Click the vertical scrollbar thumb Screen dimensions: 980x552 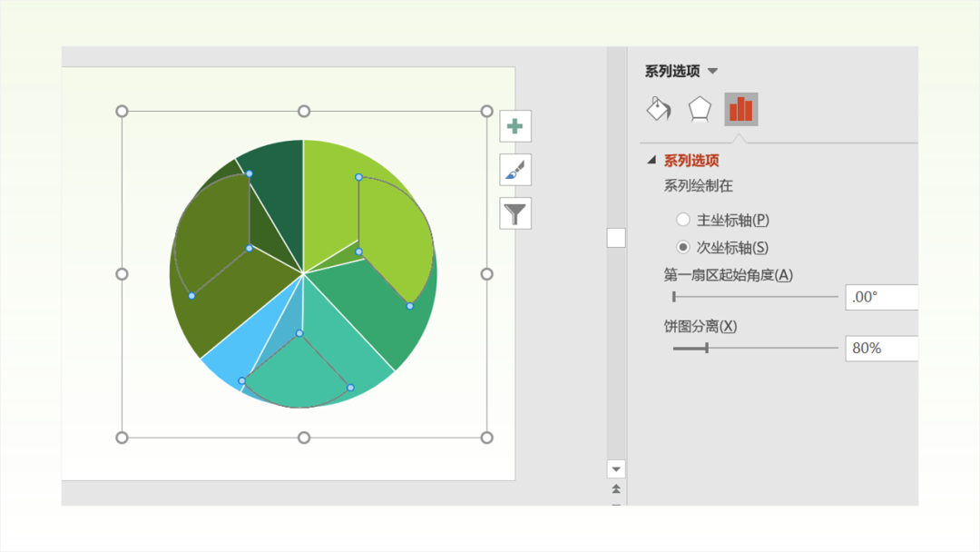615,238
